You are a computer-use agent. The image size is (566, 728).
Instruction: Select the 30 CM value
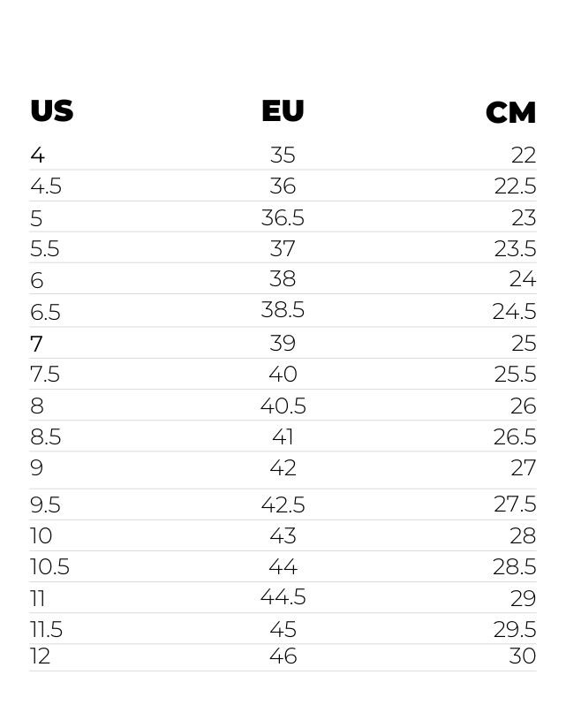[523, 656]
